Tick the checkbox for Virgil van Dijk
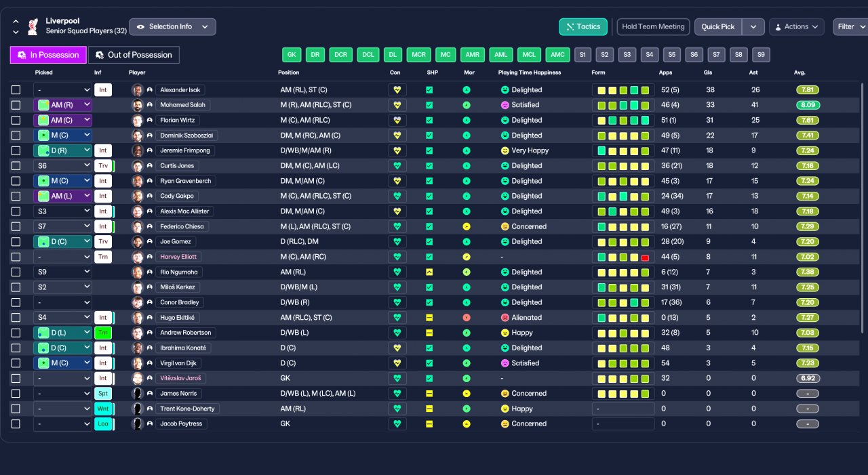Image resolution: width=868 pixels, height=475 pixels. [x=16, y=363]
